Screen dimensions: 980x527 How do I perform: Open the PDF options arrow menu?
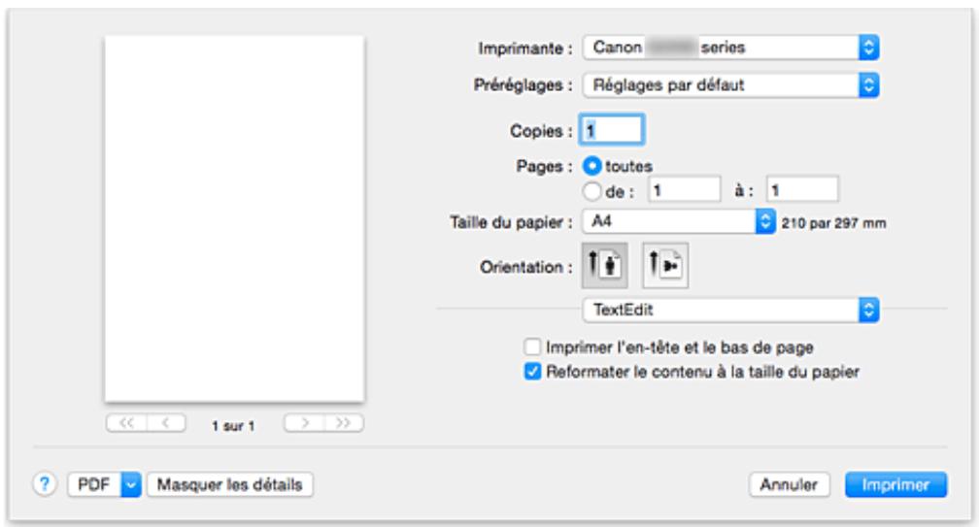[130, 482]
